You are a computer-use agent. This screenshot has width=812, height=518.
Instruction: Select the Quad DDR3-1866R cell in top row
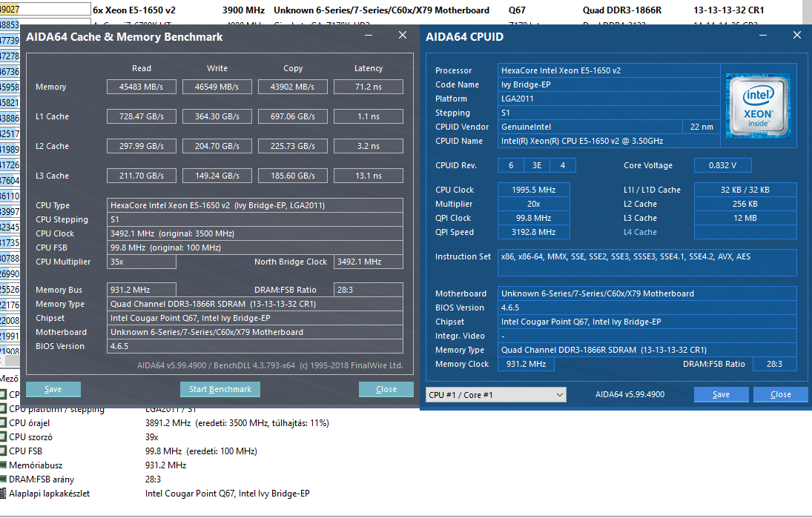(622, 10)
